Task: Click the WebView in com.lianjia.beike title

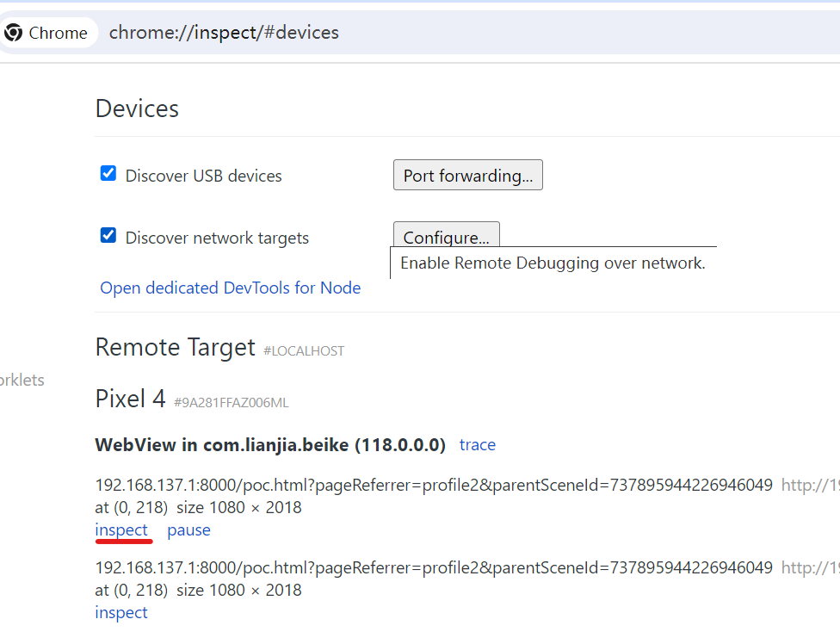Action: coord(270,444)
